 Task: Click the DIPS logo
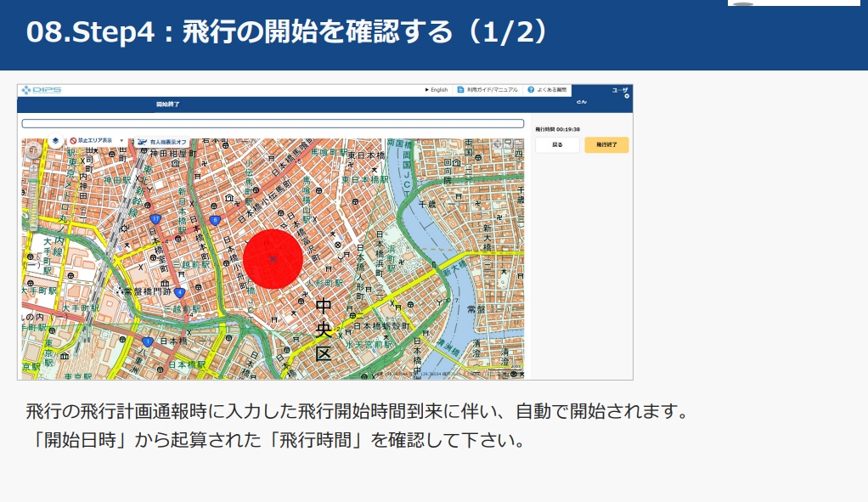42,90
